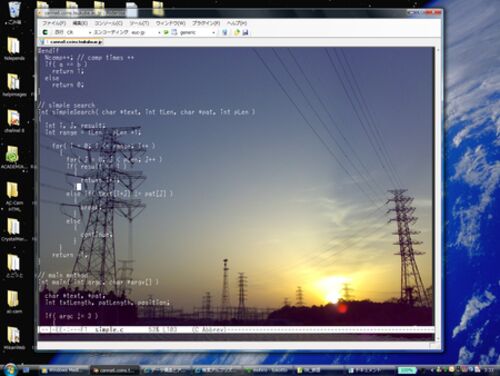
Task: Toggle the green local echo icon in toolbar
Action: click(166, 32)
